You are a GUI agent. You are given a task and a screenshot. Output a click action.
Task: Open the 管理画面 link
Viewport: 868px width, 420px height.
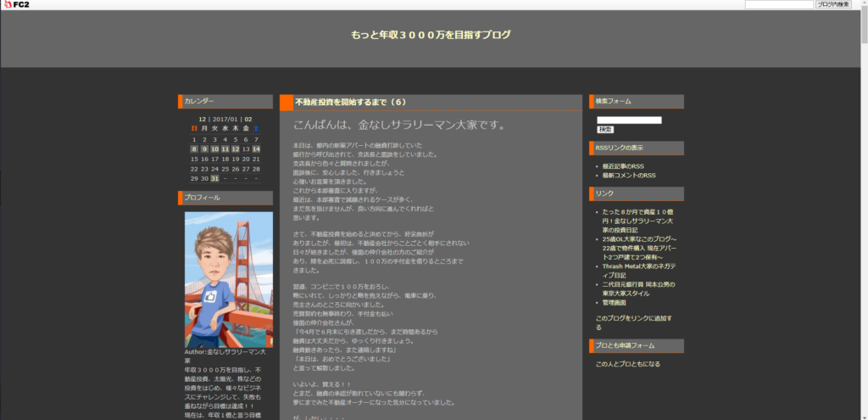point(614,303)
